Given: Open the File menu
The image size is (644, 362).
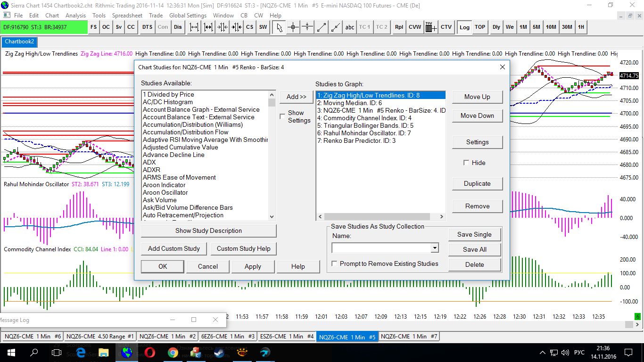Looking at the screenshot, I should click(18, 16).
